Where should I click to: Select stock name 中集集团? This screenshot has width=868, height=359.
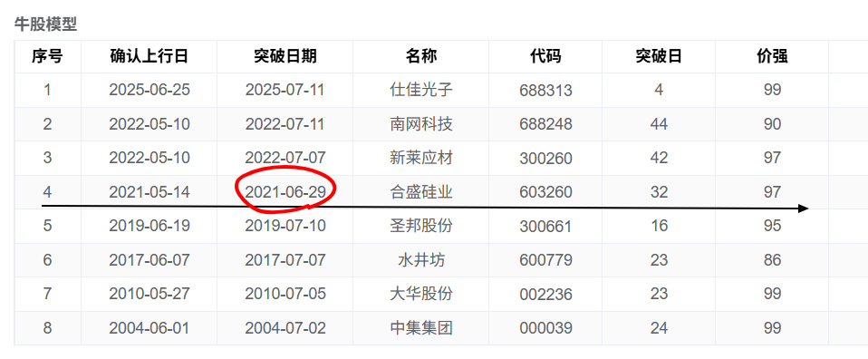pos(421,328)
